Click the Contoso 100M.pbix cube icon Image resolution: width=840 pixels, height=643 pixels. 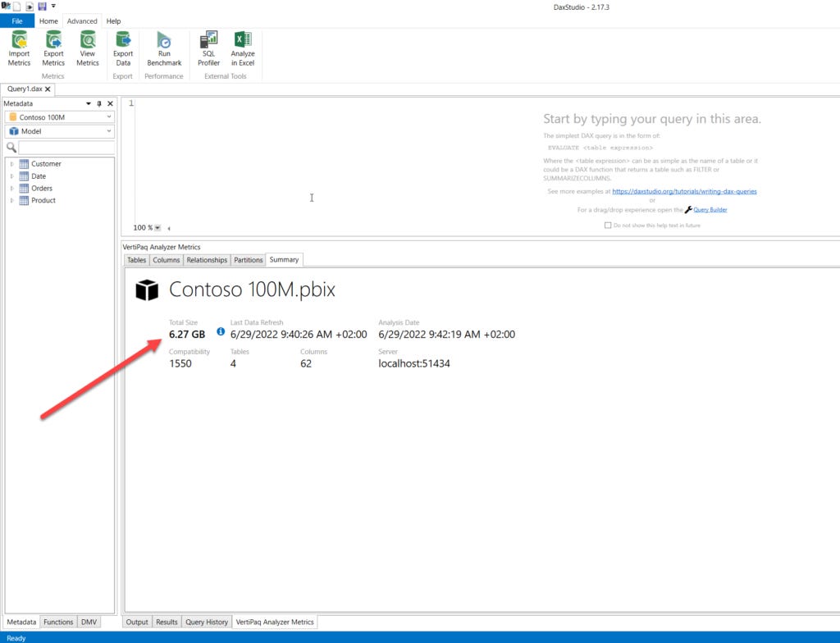(x=147, y=290)
